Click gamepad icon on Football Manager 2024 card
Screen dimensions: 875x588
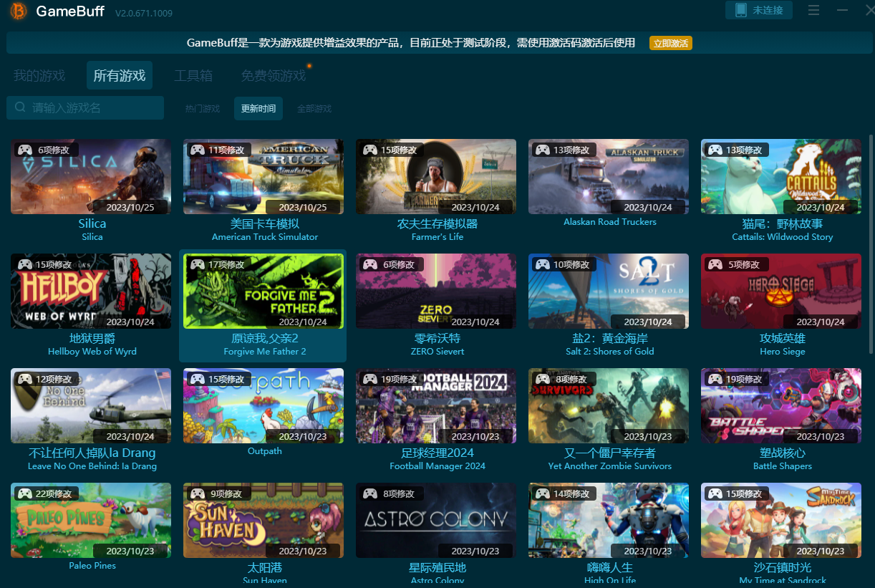tap(369, 379)
